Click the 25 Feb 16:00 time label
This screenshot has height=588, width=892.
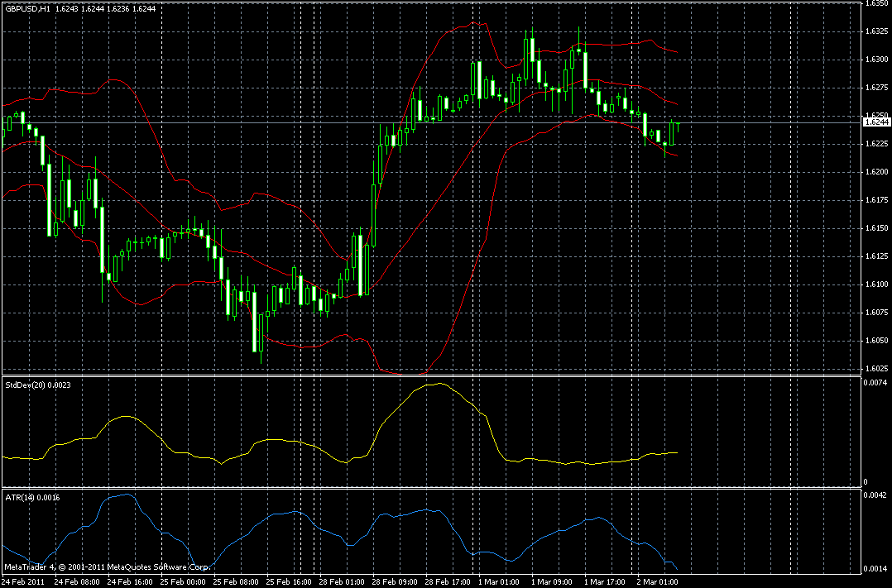point(289,582)
